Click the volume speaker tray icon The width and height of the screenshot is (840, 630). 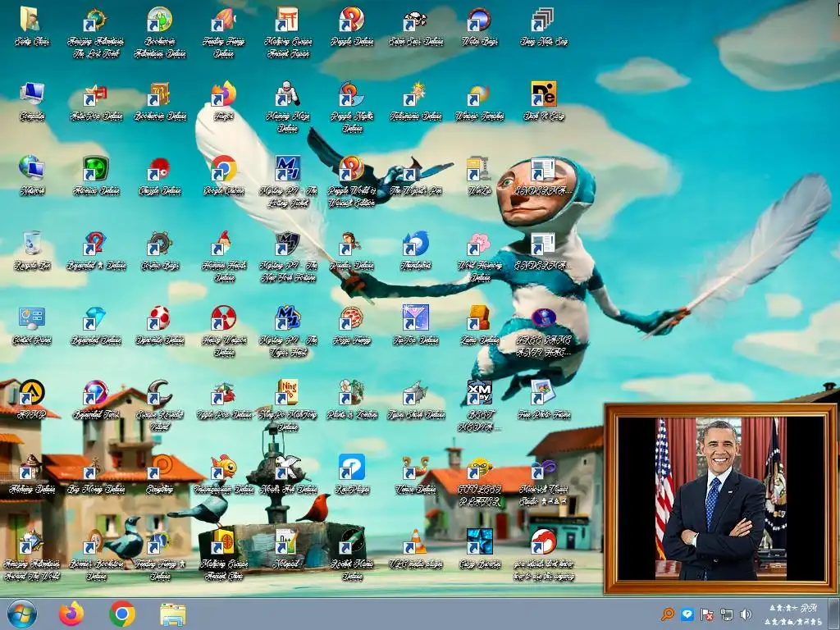point(746,614)
